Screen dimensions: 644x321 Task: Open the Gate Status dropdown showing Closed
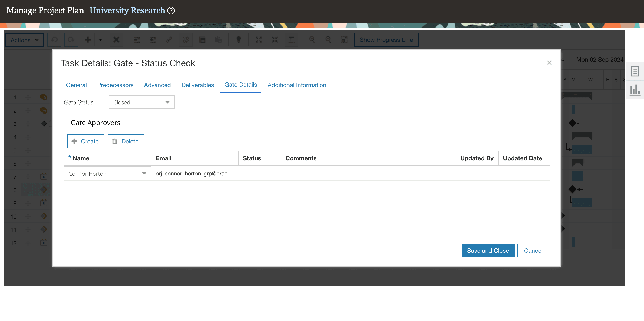pos(142,102)
